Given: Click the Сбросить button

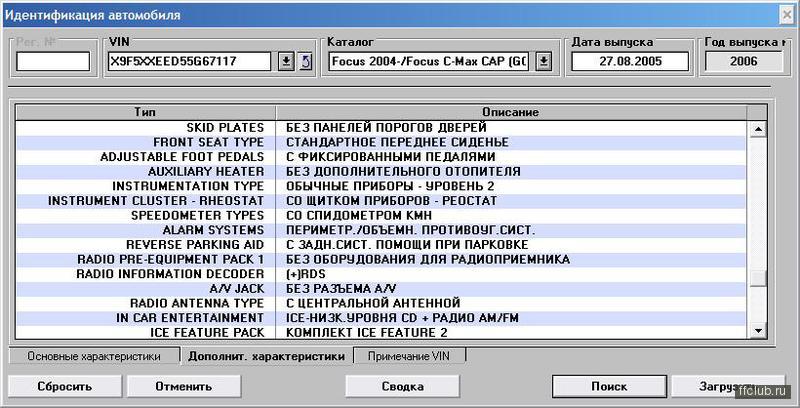Looking at the screenshot, I should pyautogui.click(x=65, y=387).
